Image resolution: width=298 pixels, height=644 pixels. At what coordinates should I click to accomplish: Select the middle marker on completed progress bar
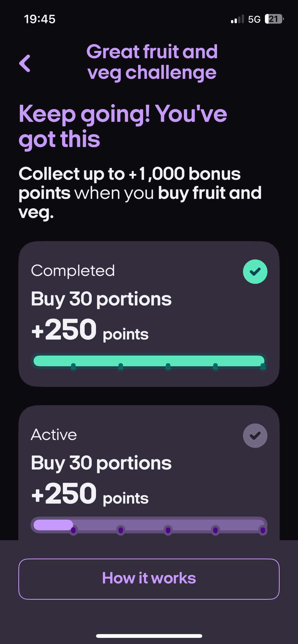pyautogui.click(x=168, y=366)
